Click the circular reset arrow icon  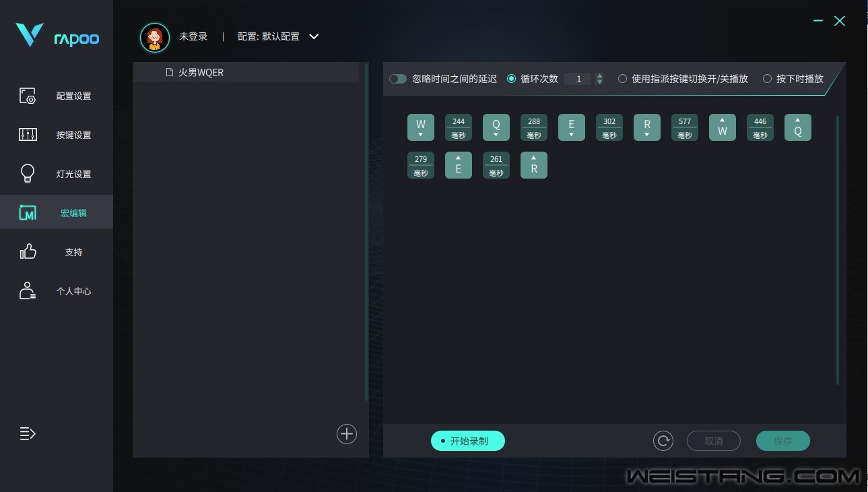(663, 441)
